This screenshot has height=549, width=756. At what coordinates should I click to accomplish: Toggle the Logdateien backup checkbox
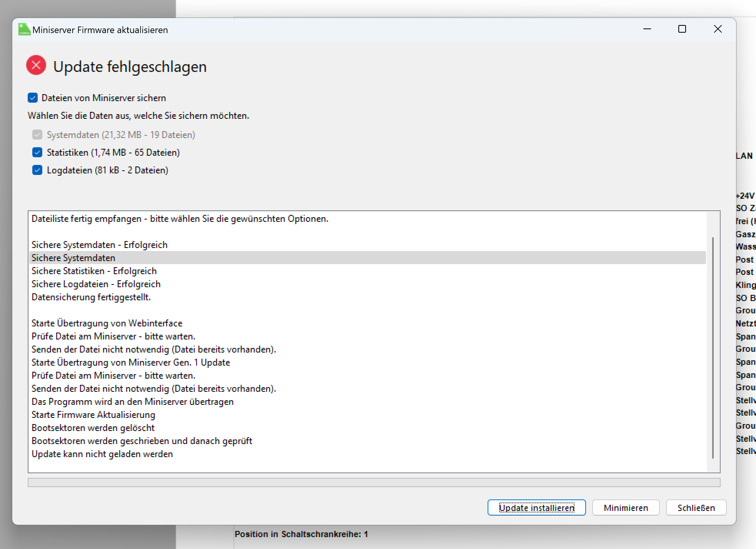pyautogui.click(x=37, y=170)
